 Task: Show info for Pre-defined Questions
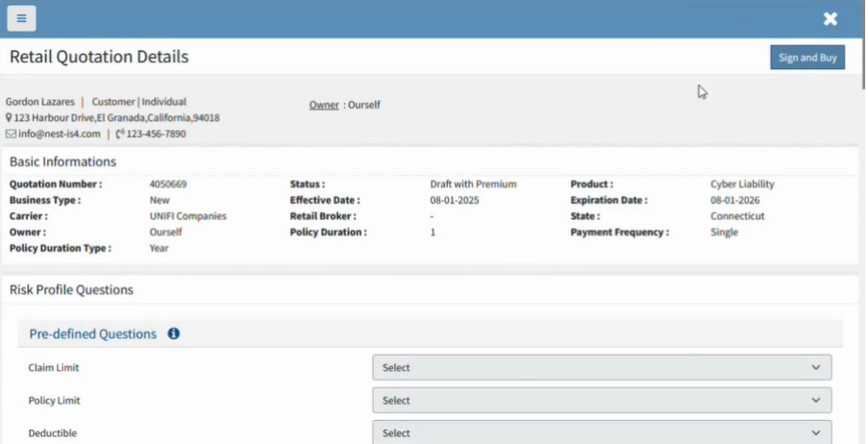pos(174,334)
